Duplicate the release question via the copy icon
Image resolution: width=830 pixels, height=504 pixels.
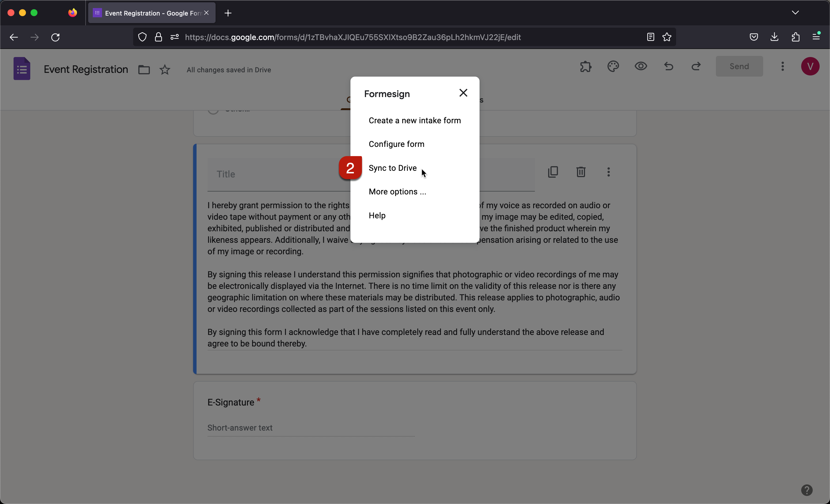coord(553,172)
